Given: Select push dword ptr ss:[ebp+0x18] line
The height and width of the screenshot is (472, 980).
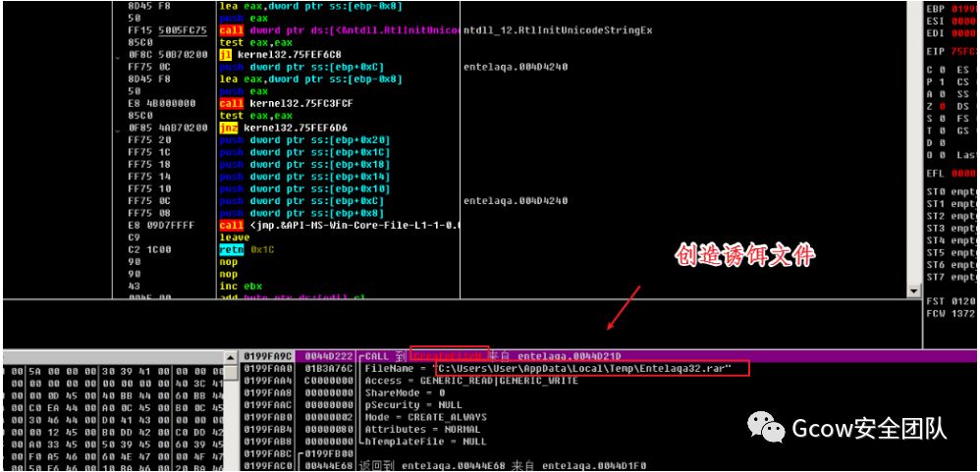Looking at the screenshot, I should pyautogui.click(x=304, y=164).
